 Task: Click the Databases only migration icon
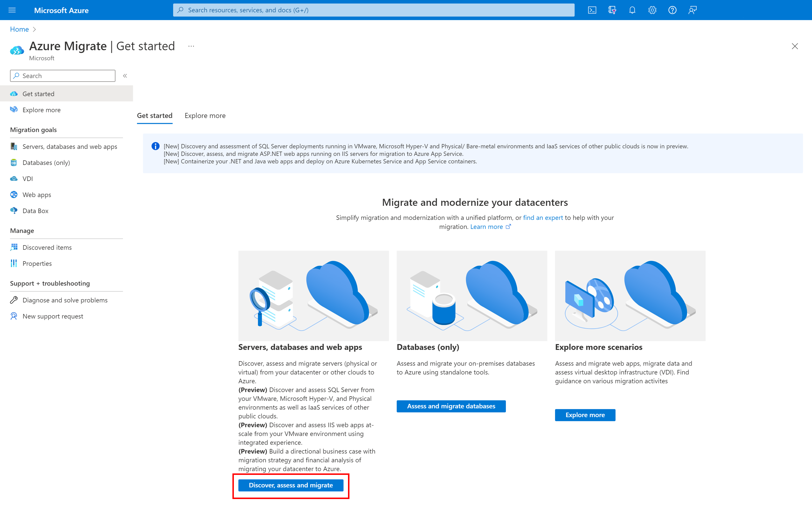[x=471, y=294]
